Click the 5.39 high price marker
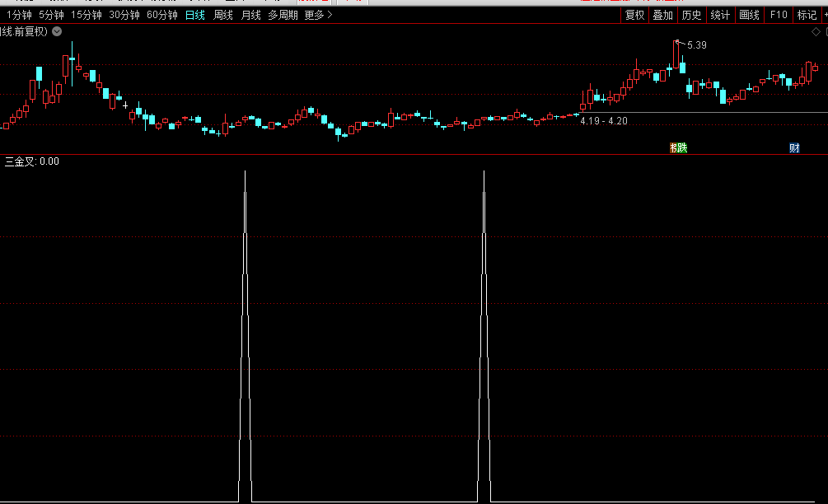This screenshot has height=504, width=828. [x=696, y=45]
